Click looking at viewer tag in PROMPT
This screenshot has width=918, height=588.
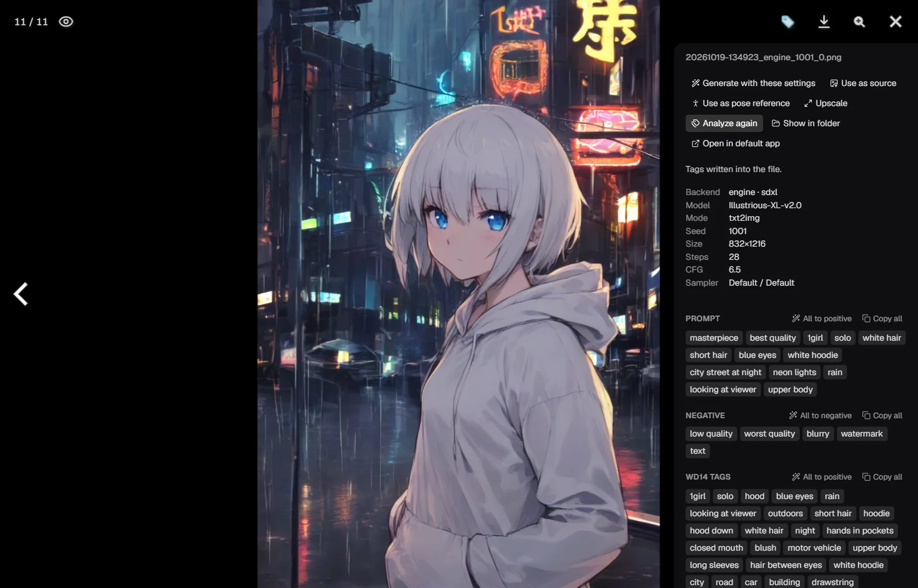click(x=723, y=390)
